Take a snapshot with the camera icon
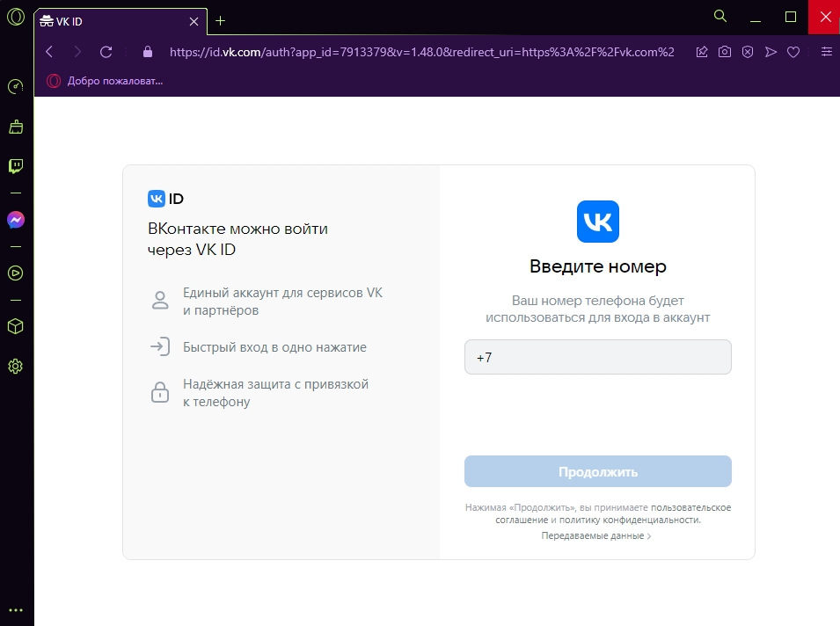Screen dimensions: 840x626 (725, 51)
